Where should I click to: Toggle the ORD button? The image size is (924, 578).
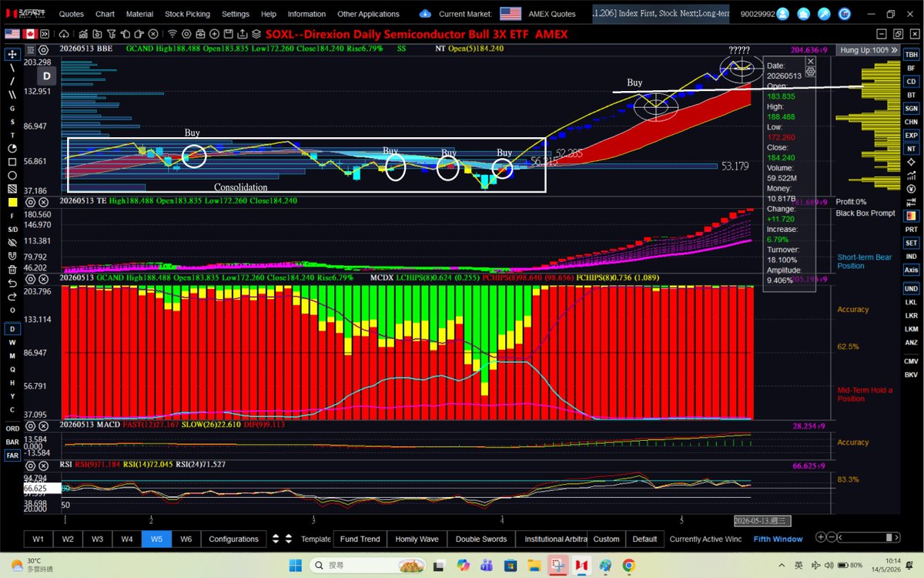[12, 428]
